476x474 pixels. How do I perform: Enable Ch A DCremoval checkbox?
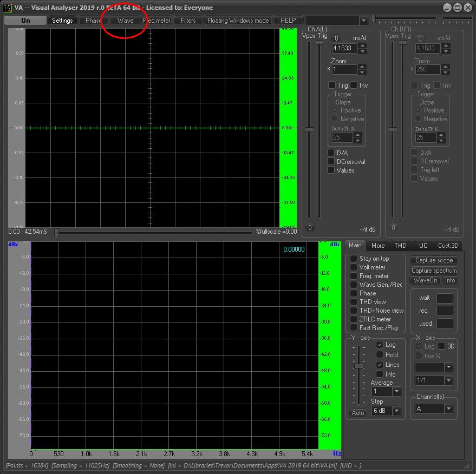[x=331, y=161]
